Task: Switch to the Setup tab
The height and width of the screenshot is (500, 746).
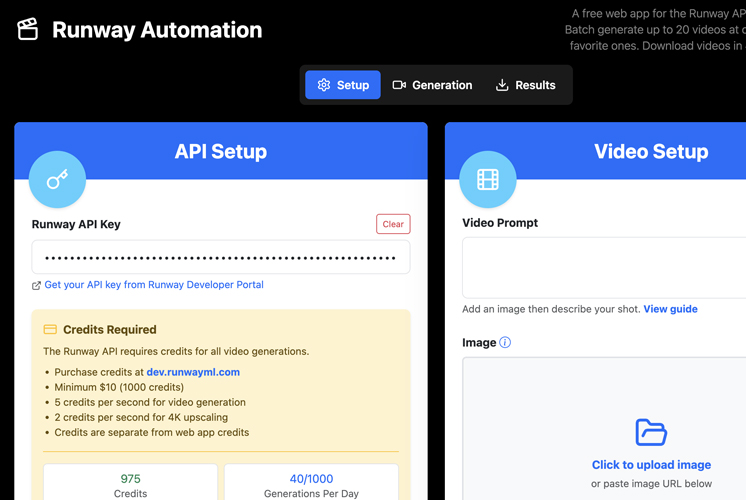Action: tap(342, 85)
